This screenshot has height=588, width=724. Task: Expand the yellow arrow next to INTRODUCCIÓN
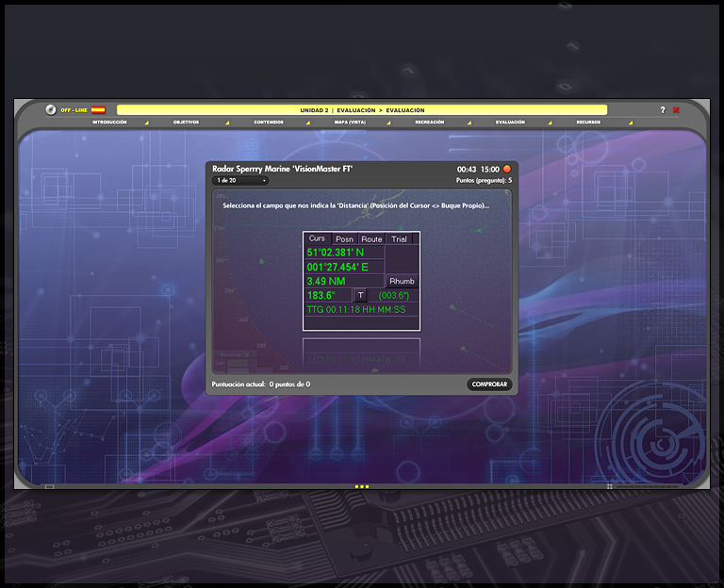coord(147,122)
